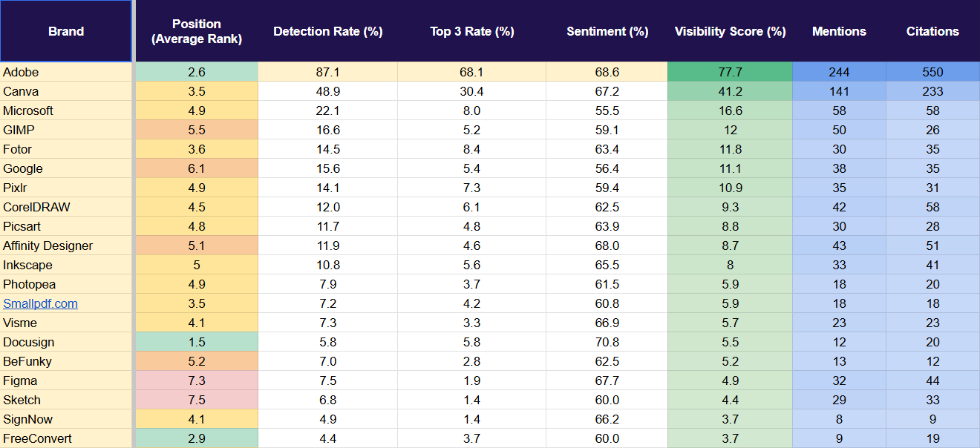Select Canva's 141 mentions cell
The image size is (980, 448).
click(839, 91)
